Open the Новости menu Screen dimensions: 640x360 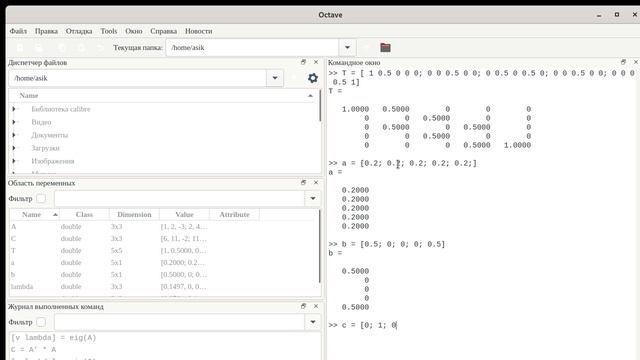point(198,31)
